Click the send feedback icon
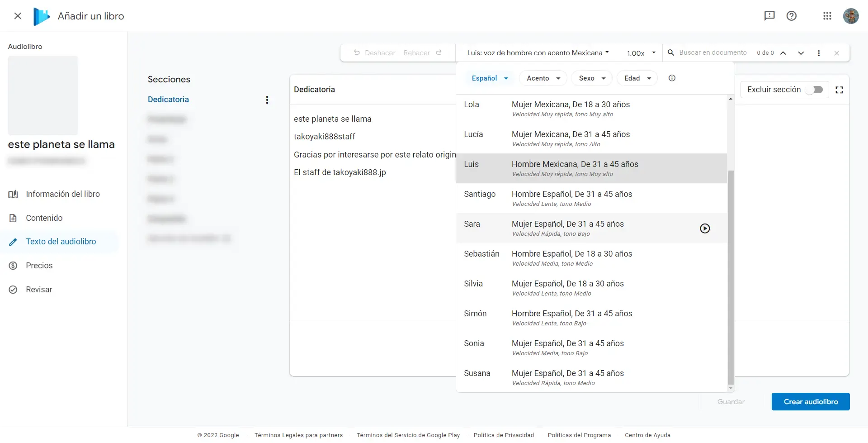Viewport: 868px width, 443px height. tap(769, 16)
